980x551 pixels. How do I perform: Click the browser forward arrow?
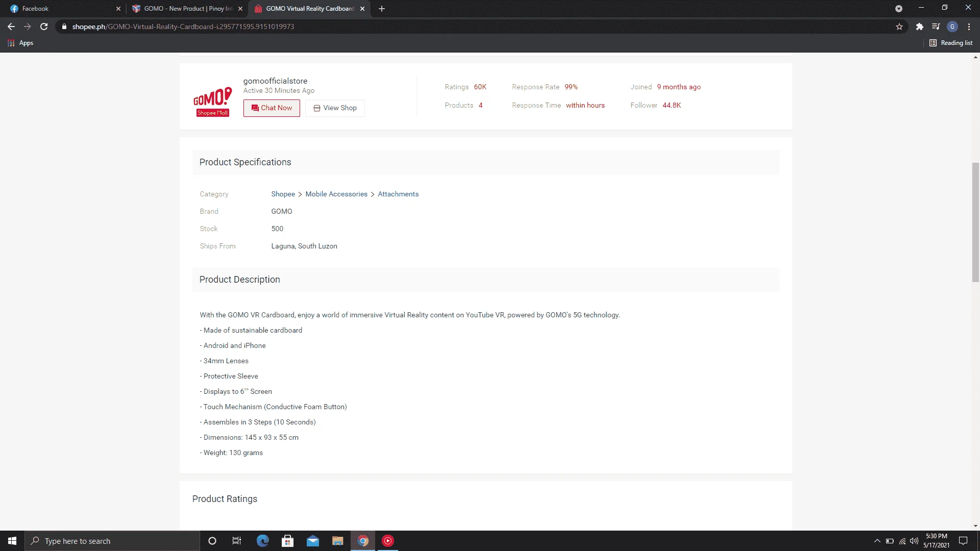(28, 27)
